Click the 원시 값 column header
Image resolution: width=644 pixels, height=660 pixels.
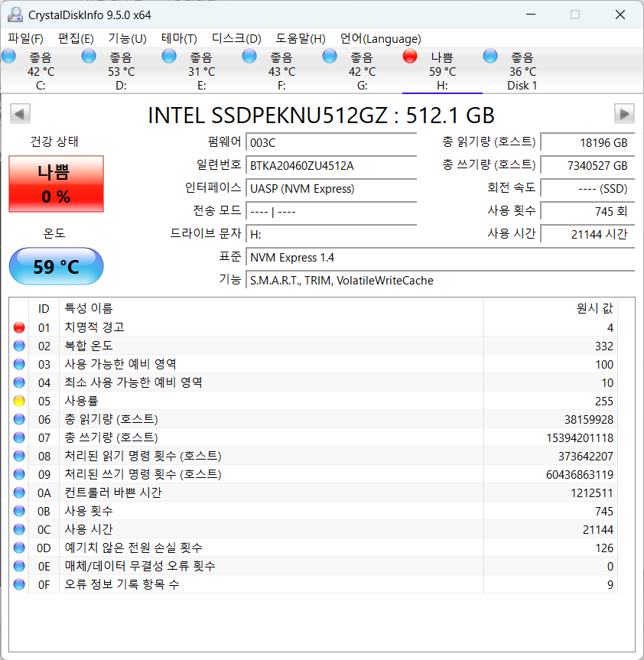click(x=551, y=308)
